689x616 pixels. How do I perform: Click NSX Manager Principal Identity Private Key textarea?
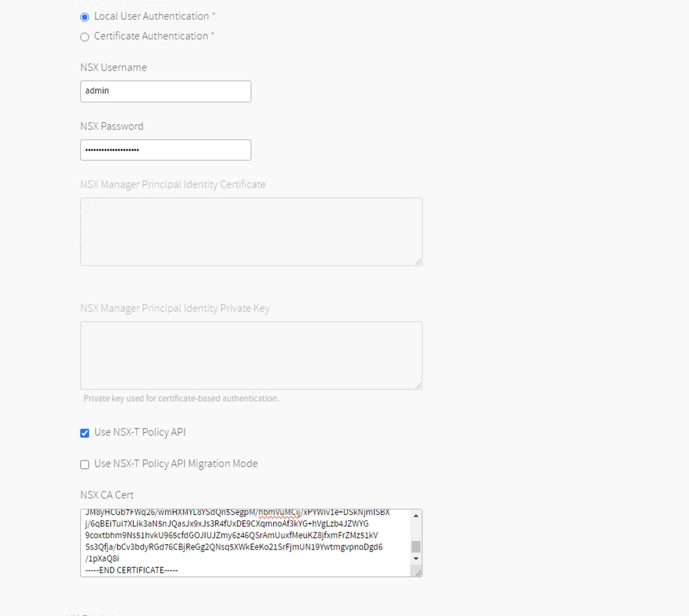click(x=251, y=356)
